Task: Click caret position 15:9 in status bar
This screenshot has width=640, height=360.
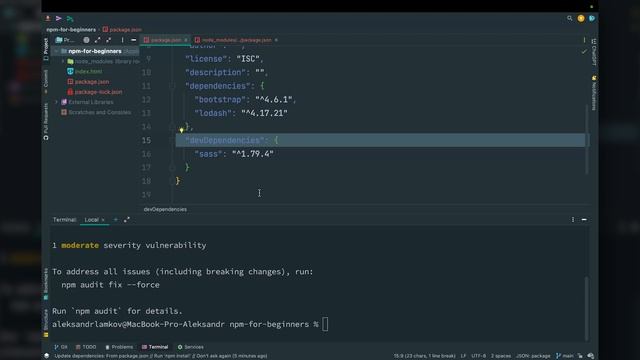Action: pyautogui.click(x=424, y=356)
